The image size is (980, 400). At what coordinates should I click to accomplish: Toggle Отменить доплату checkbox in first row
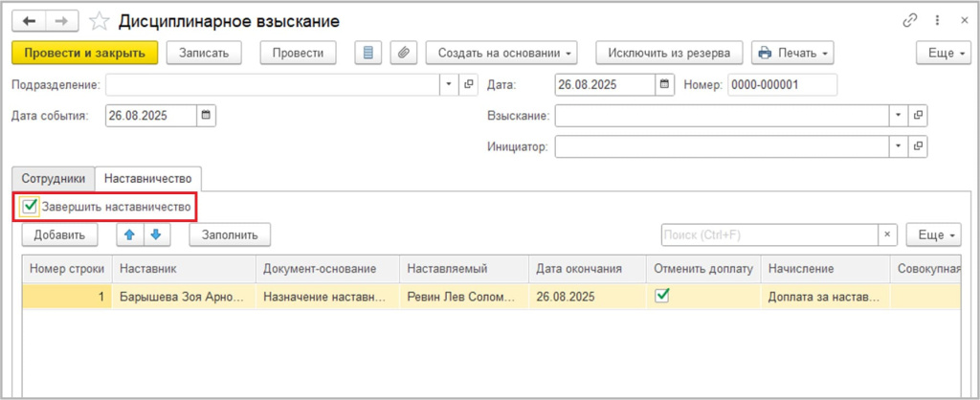661,297
